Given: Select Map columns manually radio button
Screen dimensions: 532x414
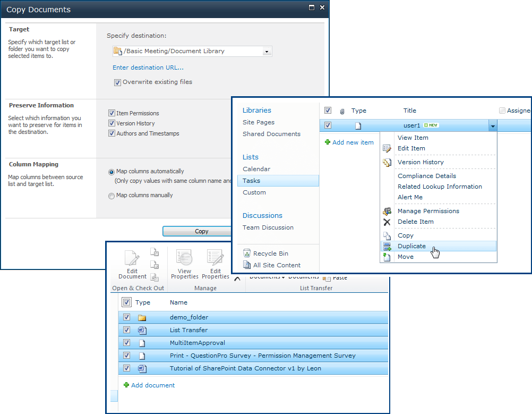Looking at the screenshot, I should (x=111, y=196).
